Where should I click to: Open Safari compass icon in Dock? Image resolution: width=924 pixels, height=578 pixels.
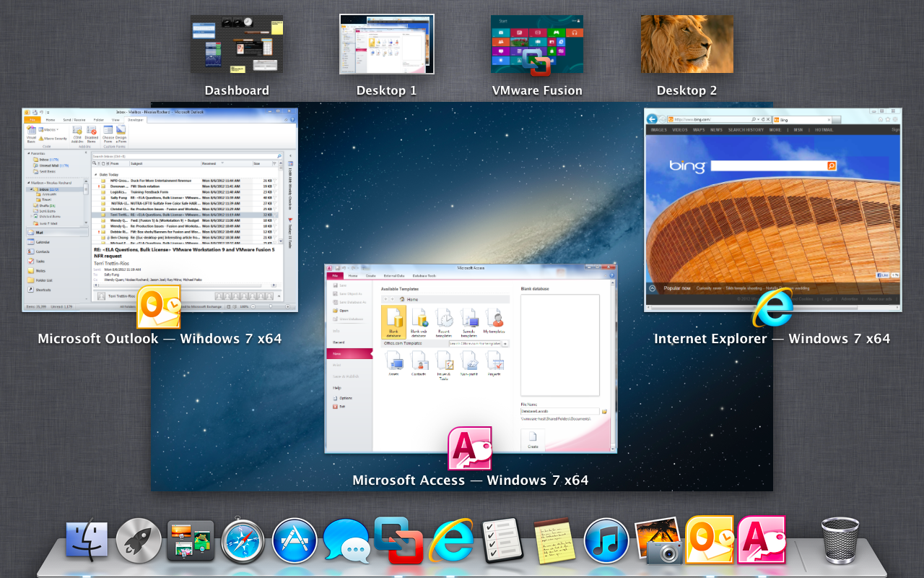point(243,540)
